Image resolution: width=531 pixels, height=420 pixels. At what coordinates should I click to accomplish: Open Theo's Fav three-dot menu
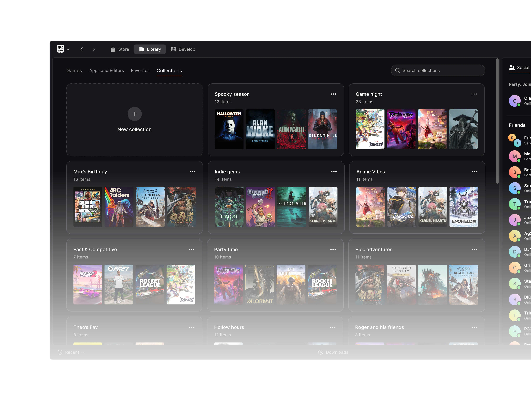(192, 327)
